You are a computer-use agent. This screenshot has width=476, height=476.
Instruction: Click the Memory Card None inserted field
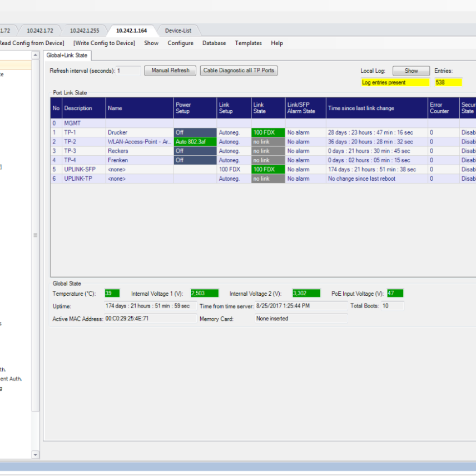click(x=301, y=319)
